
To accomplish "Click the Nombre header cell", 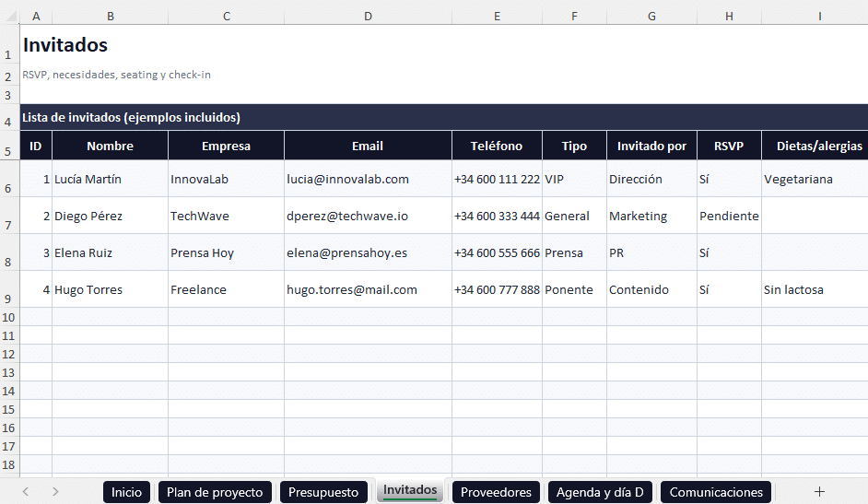I will pos(111,147).
